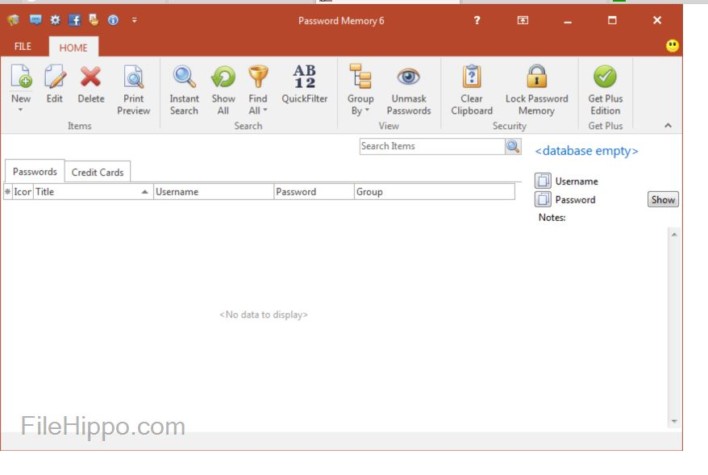Viewport: 708px width, 475px height.
Task: Select the HOME ribbon tab
Action: coord(73,47)
